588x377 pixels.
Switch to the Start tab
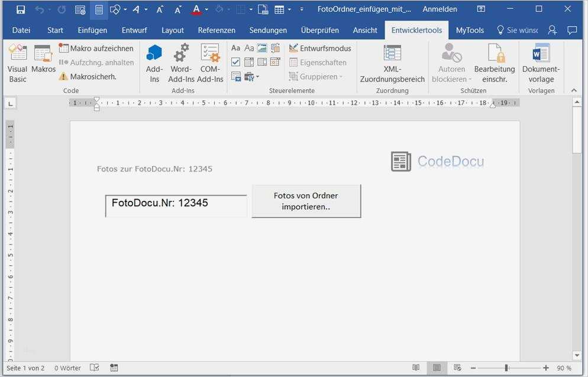click(55, 30)
